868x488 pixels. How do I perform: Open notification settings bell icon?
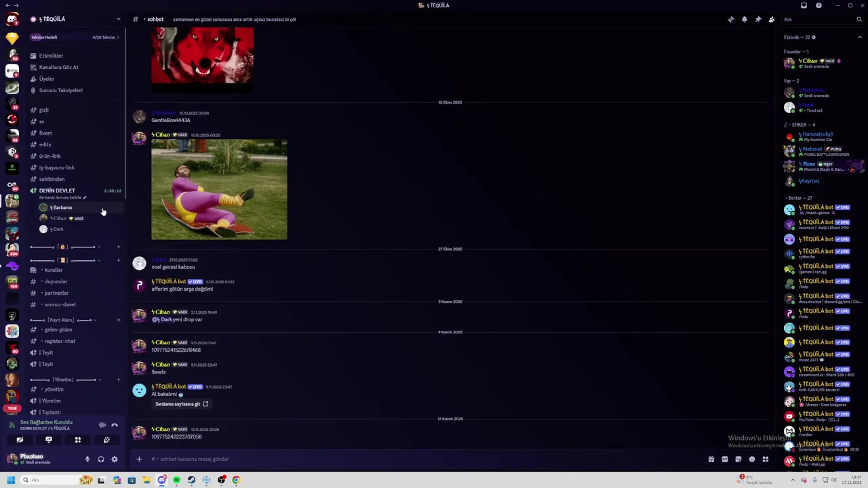[x=744, y=19]
